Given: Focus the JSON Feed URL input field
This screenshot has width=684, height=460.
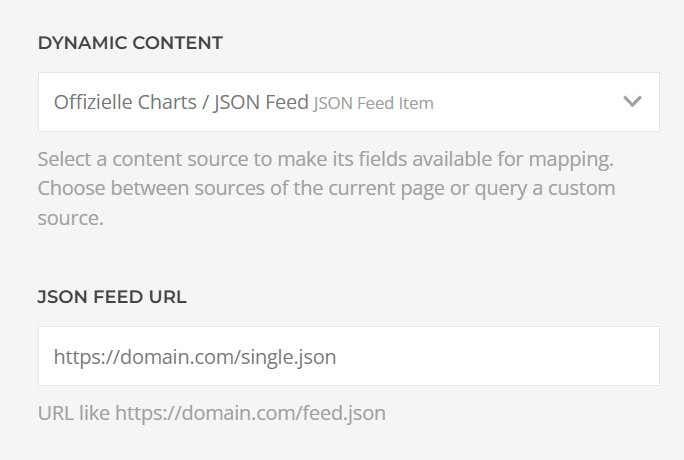Looking at the screenshot, I should (348, 356).
